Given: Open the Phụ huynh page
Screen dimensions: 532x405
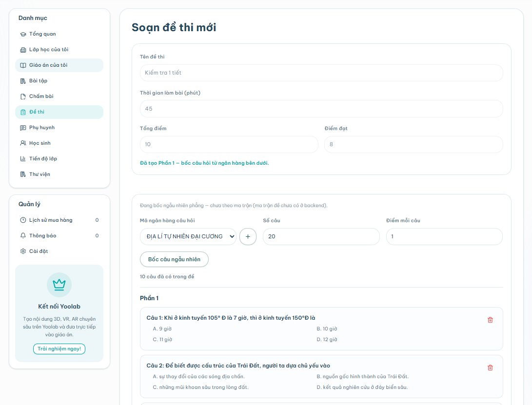Looking at the screenshot, I should [x=59, y=128].
